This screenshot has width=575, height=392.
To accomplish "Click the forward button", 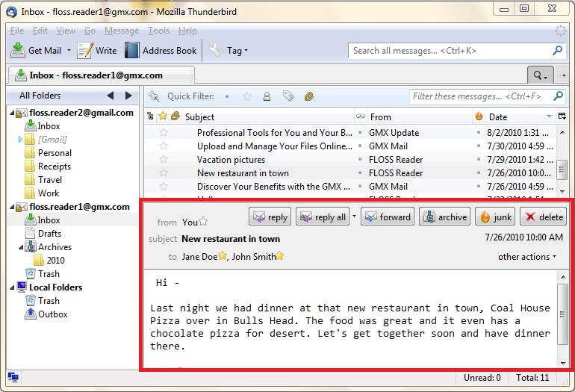I will point(387,217).
